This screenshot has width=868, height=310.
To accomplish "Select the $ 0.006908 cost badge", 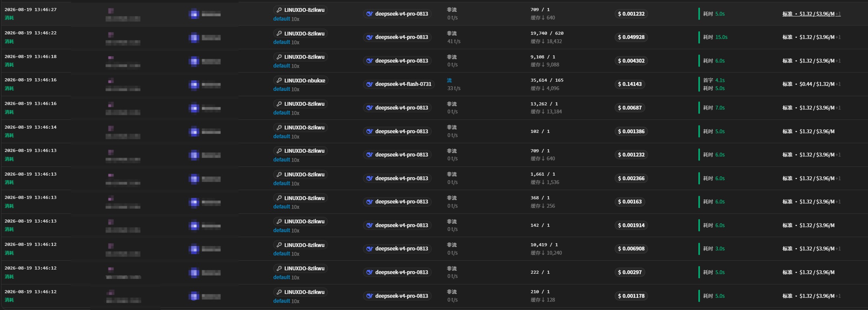I will pos(631,249).
